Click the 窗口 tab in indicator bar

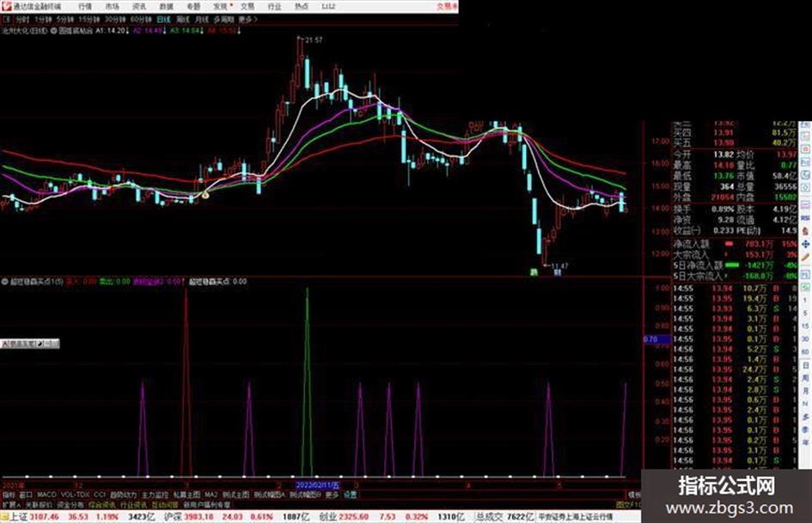(26, 495)
